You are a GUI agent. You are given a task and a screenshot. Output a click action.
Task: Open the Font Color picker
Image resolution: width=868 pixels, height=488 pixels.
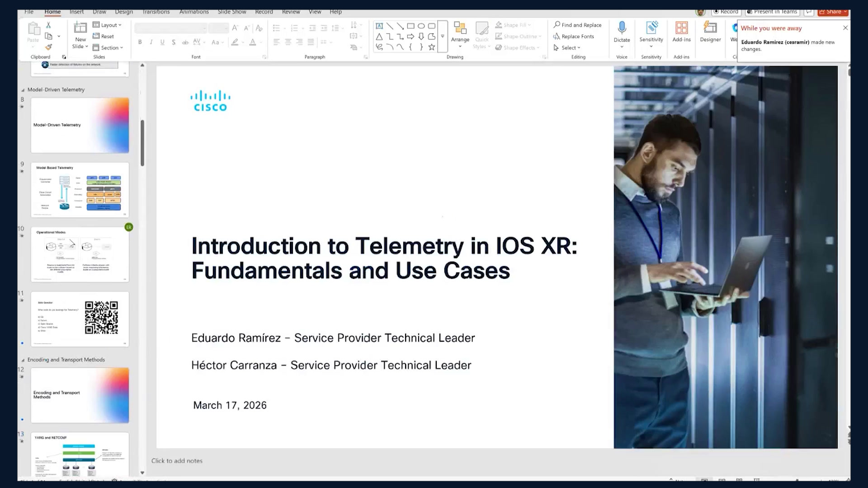(x=253, y=42)
